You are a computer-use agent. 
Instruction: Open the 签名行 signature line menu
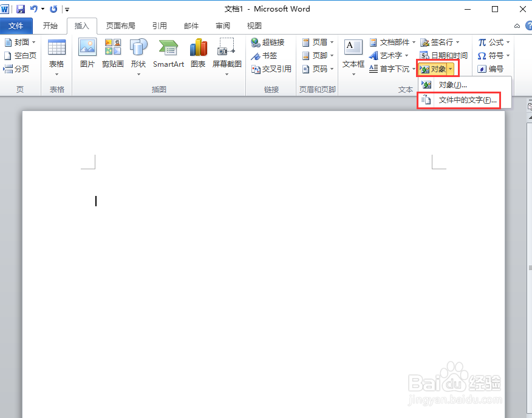pyautogui.click(x=440, y=42)
